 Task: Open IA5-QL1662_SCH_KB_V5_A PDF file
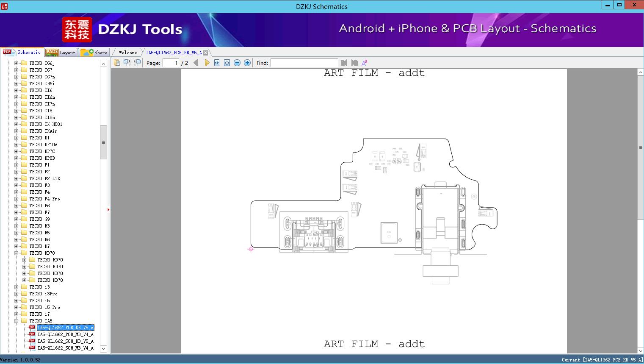click(x=65, y=341)
